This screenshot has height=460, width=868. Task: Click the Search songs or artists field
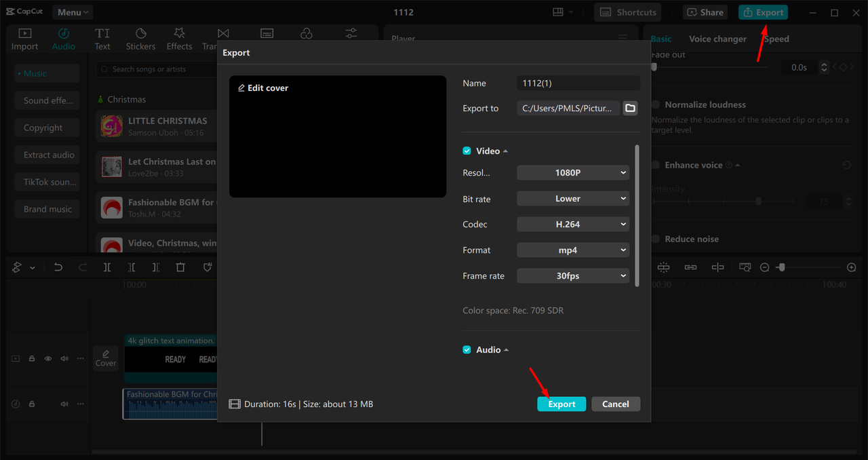tap(156, 69)
